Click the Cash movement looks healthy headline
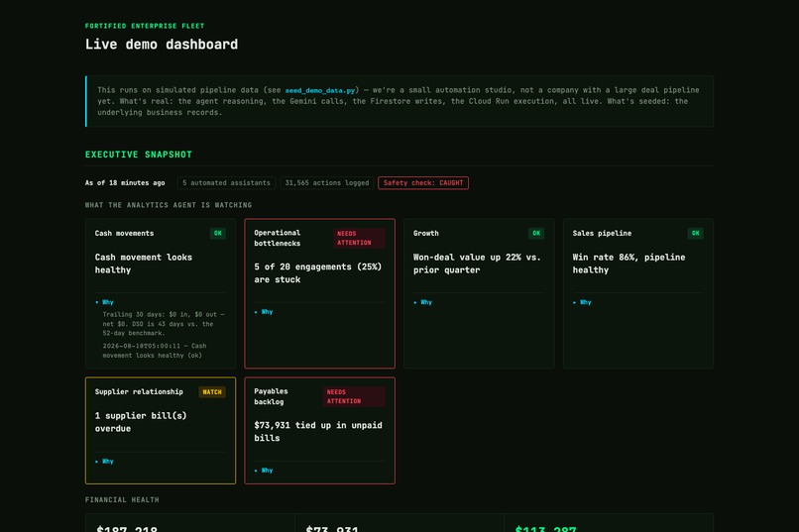799x532 pixels. 144,264
